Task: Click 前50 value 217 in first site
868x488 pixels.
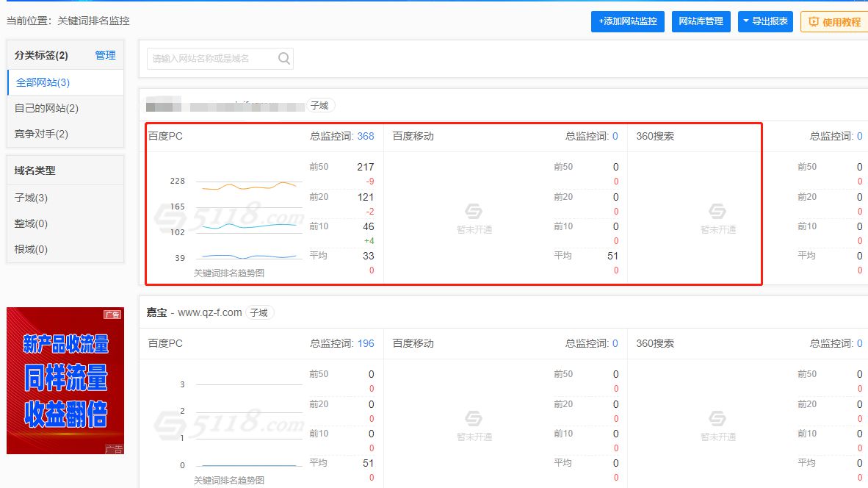Action: point(366,167)
